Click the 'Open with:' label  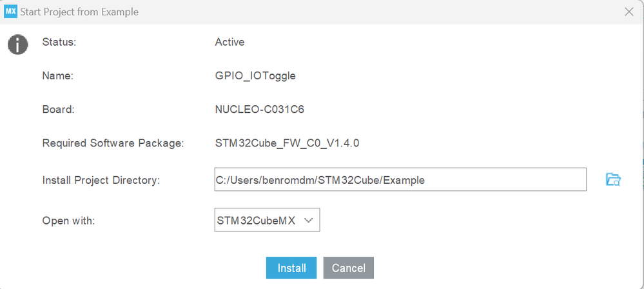click(x=68, y=220)
